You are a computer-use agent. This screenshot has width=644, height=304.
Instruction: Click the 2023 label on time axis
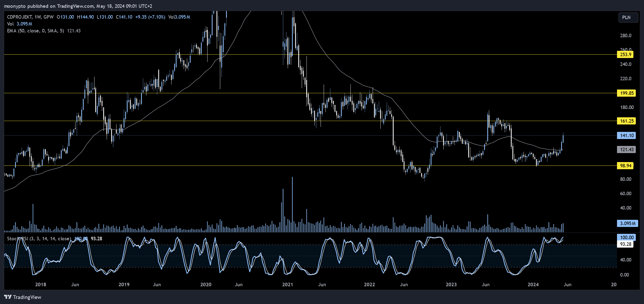(x=451, y=285)
